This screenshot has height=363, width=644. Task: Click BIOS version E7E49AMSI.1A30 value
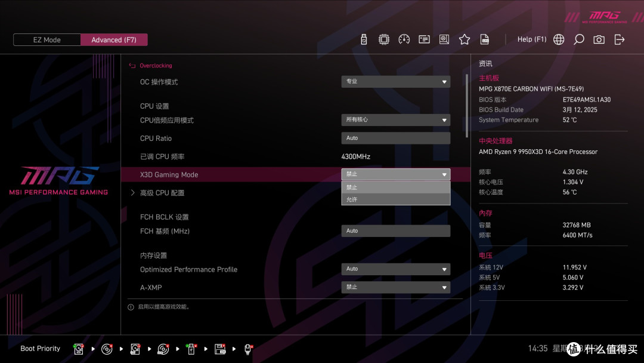coord(587,100)
